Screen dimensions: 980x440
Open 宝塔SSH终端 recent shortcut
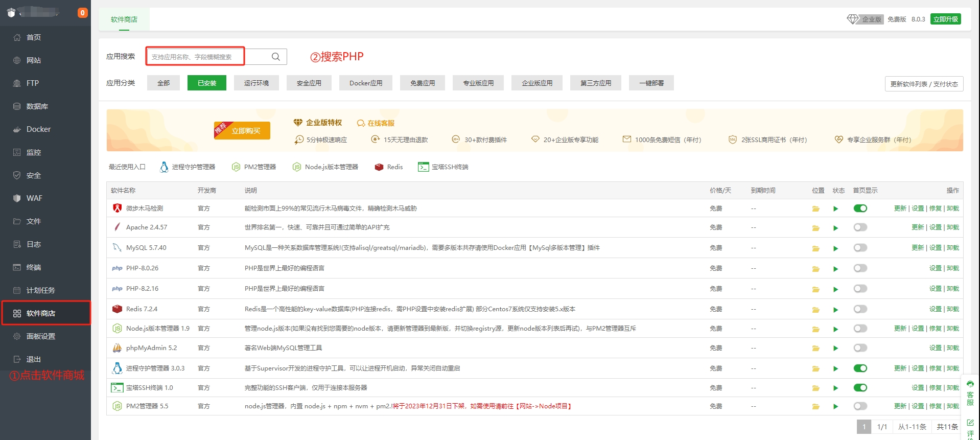pos(443,167)
